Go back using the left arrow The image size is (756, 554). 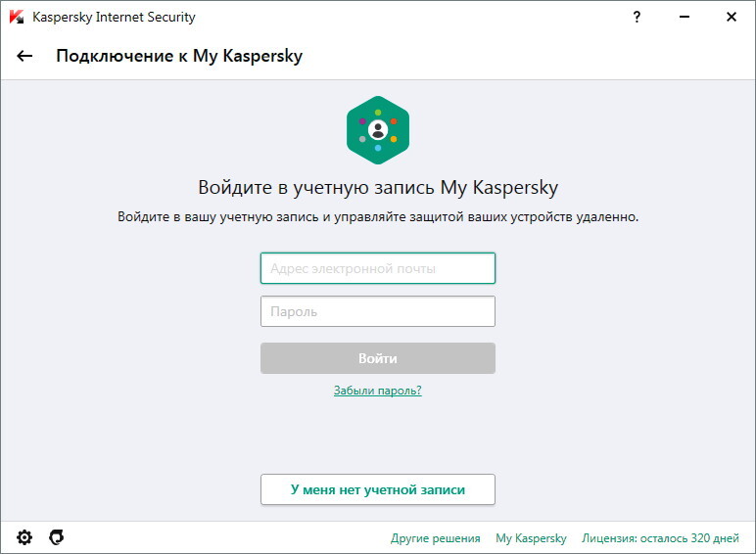[24, 56]
